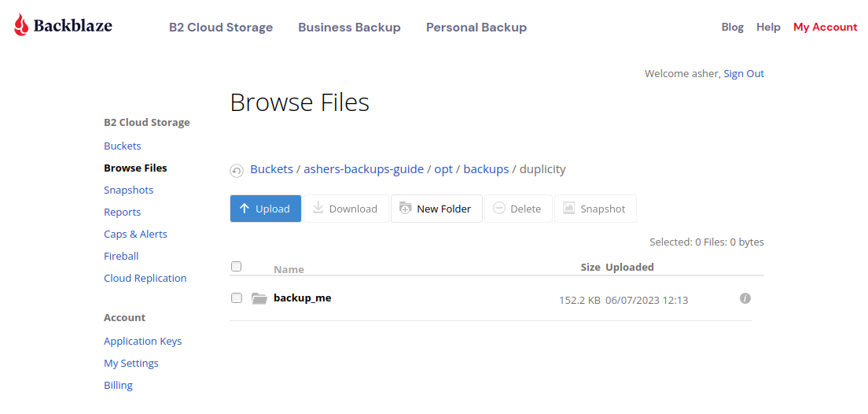
Task: Sort files by Name column header
Action: [289, 269]
